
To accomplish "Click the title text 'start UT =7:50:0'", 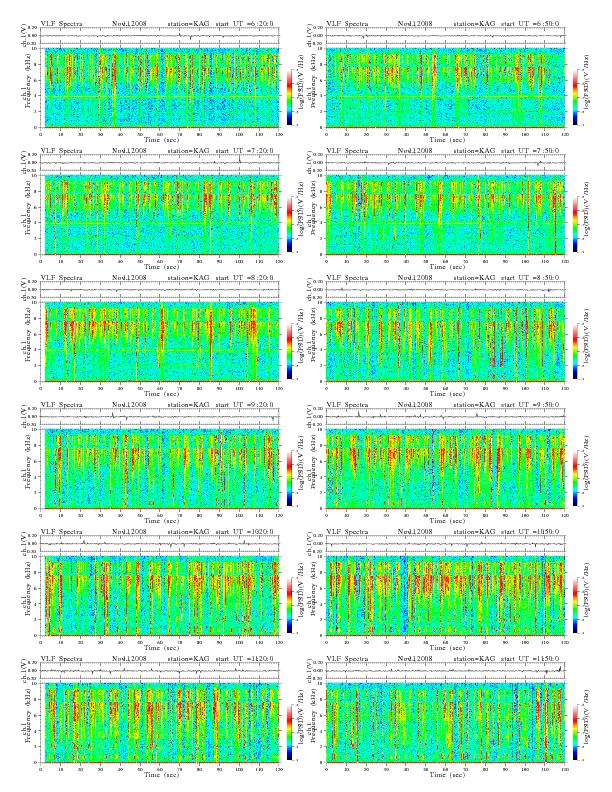I will tap(530, 151).
